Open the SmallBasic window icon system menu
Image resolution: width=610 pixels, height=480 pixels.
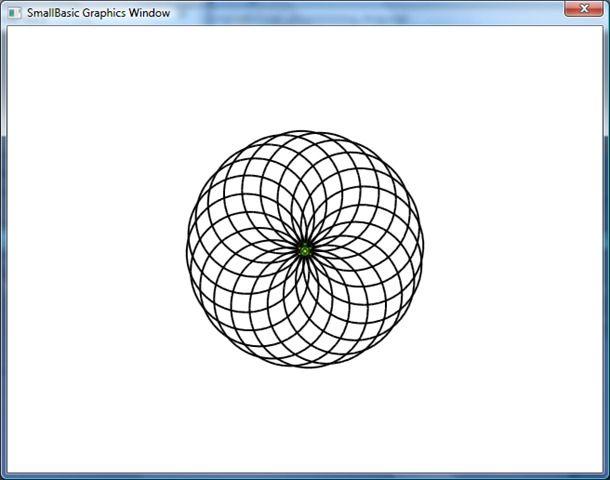[x=14, y=13]
